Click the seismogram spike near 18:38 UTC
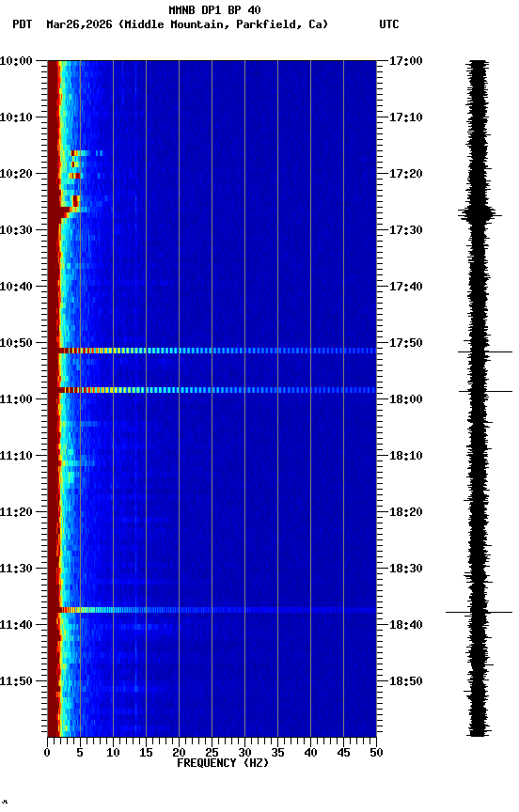The image size is (519, 812). coord(479,612)
